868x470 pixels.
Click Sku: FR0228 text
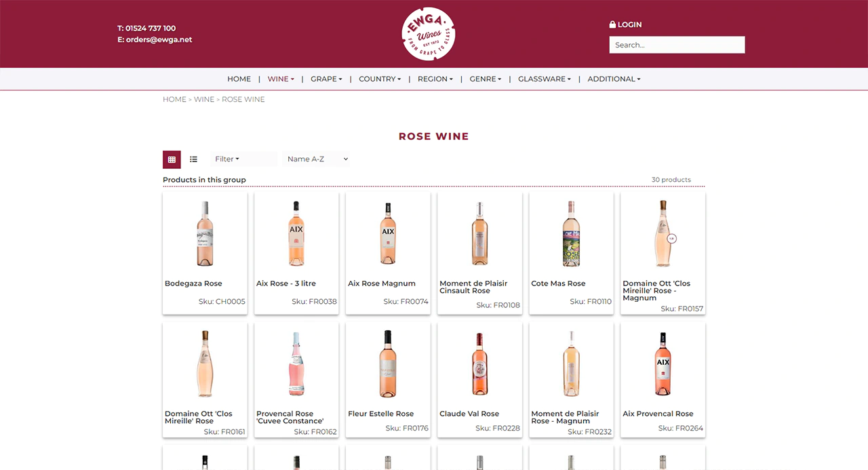[x=498, y=428]
